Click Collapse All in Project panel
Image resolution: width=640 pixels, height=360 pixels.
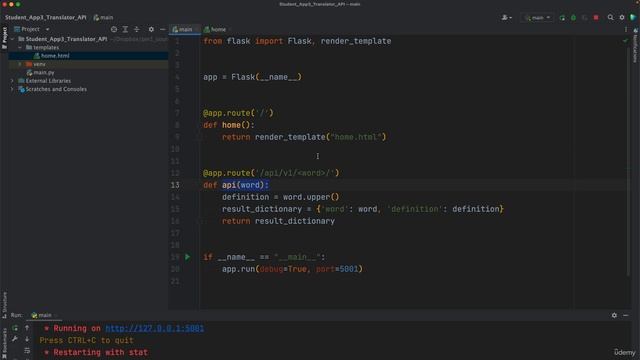click(x=137, y=29)
